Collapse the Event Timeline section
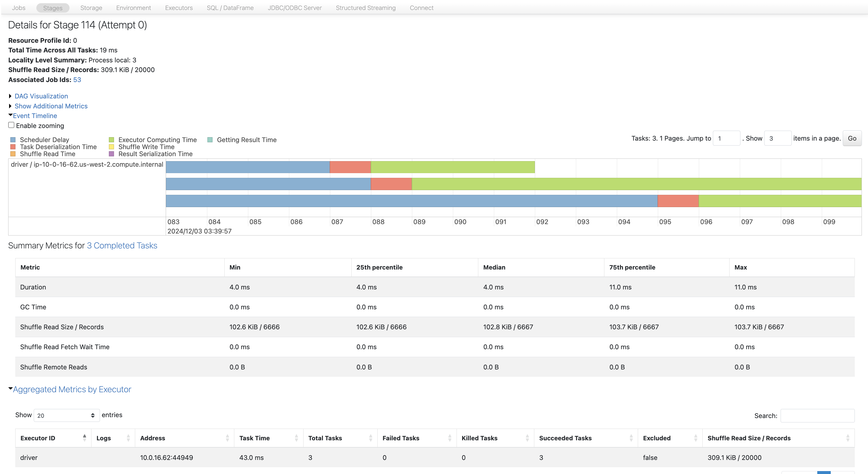The height and width of the screenshot is (474, 868). (x=35, y=116)
